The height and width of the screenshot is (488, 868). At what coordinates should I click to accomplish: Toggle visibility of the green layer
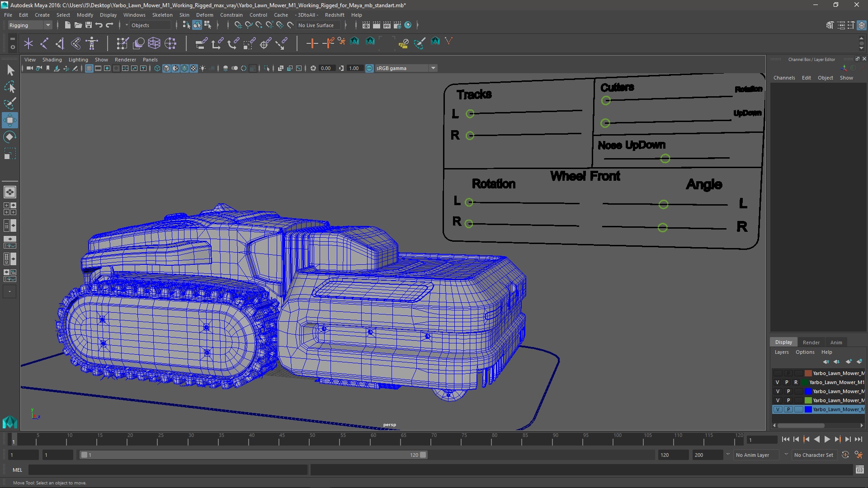778,400
